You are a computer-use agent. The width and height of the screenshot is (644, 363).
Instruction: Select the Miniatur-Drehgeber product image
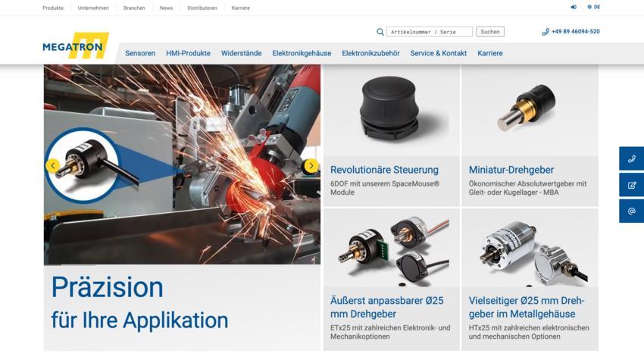(530, 110)
